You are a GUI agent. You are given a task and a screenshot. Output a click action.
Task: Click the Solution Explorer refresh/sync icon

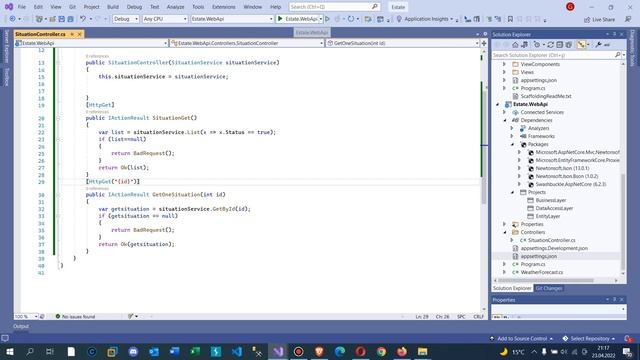coord(550,45)
